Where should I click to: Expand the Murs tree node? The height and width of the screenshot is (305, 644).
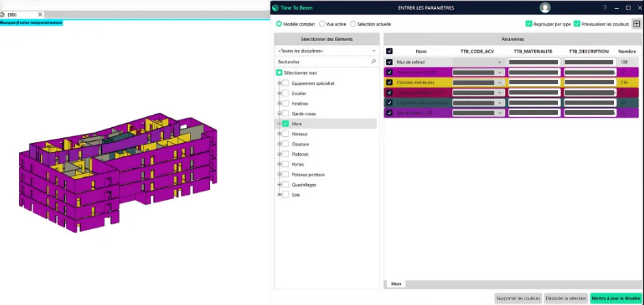point(280,124)
